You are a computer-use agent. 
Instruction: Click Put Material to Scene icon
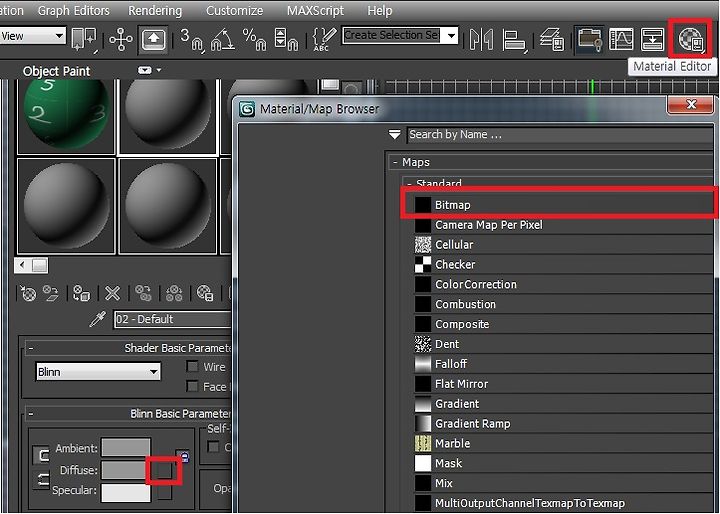(x=51, y=293)
